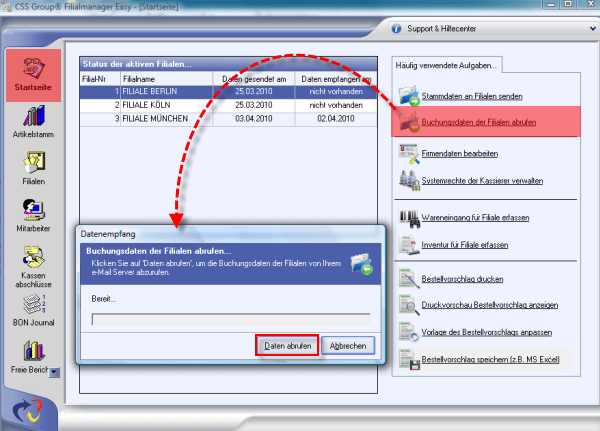Click the Firmendaten bearbeiten icon
Viewport: 600px width, 431px height.
point(408,153)
